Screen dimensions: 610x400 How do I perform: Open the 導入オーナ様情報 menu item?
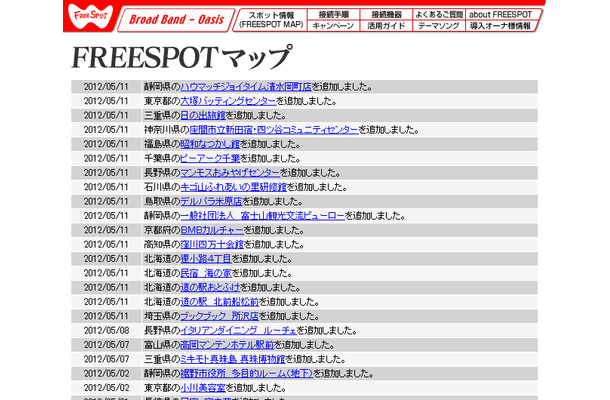[500, 26]
